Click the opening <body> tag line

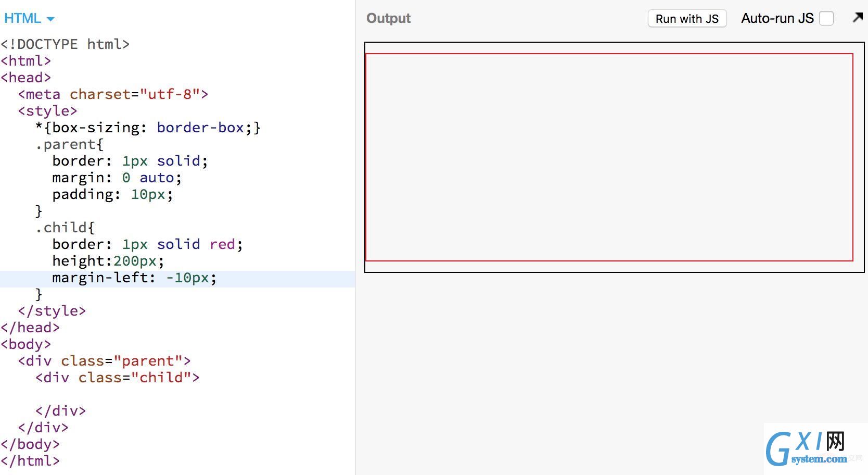click(x=25, y=344)
